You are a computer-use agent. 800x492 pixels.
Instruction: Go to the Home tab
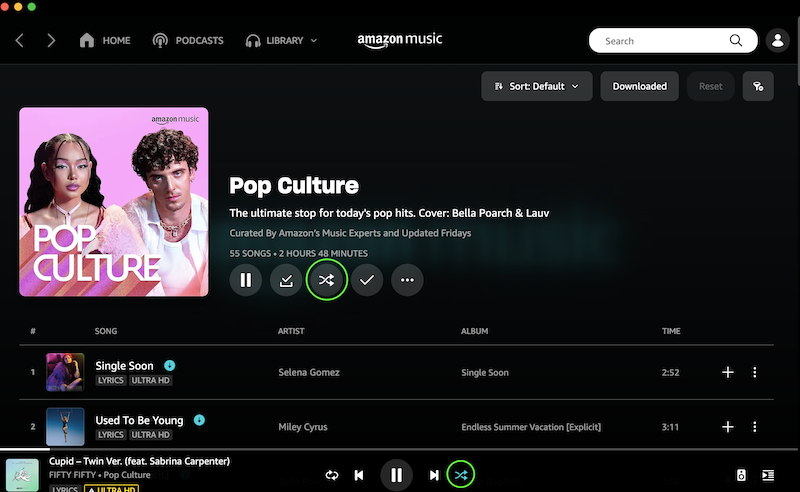coord(105,41)
